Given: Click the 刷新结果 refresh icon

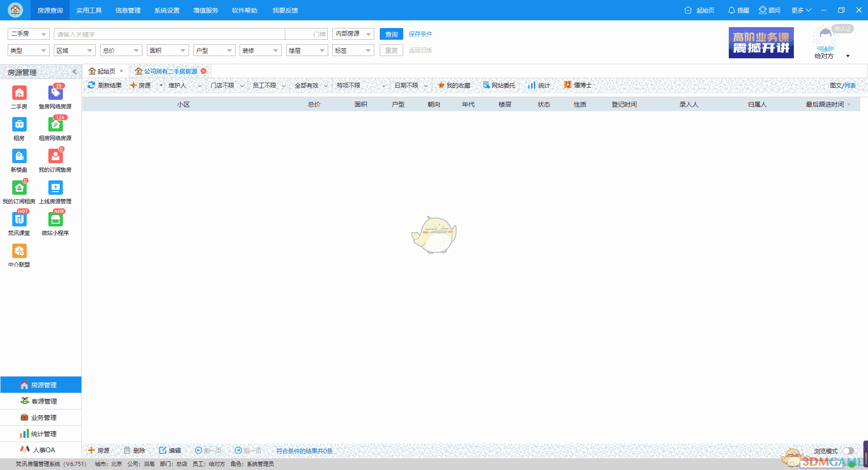Looking at the screenshot, I should pyautogui.click(x=91, y=85).
